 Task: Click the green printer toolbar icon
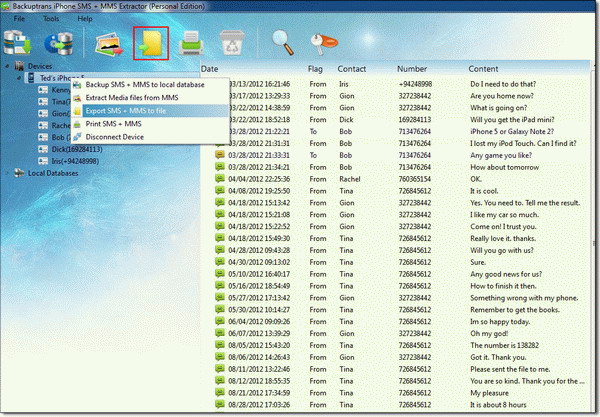click(193, 44)
